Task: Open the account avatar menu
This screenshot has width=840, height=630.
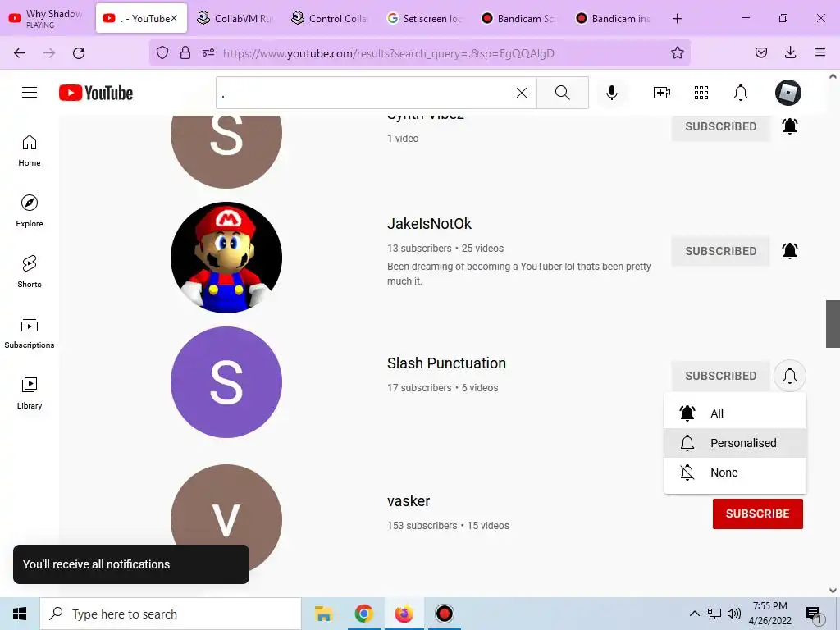Action: [788, 93]
